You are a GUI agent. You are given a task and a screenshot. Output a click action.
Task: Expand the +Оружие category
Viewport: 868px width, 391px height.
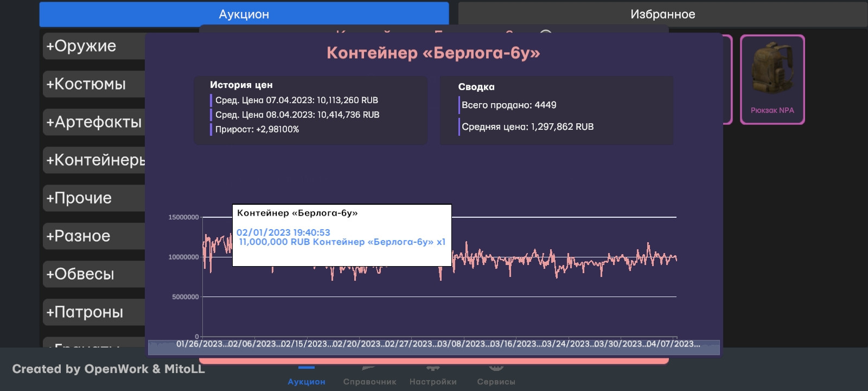(94, 46)
